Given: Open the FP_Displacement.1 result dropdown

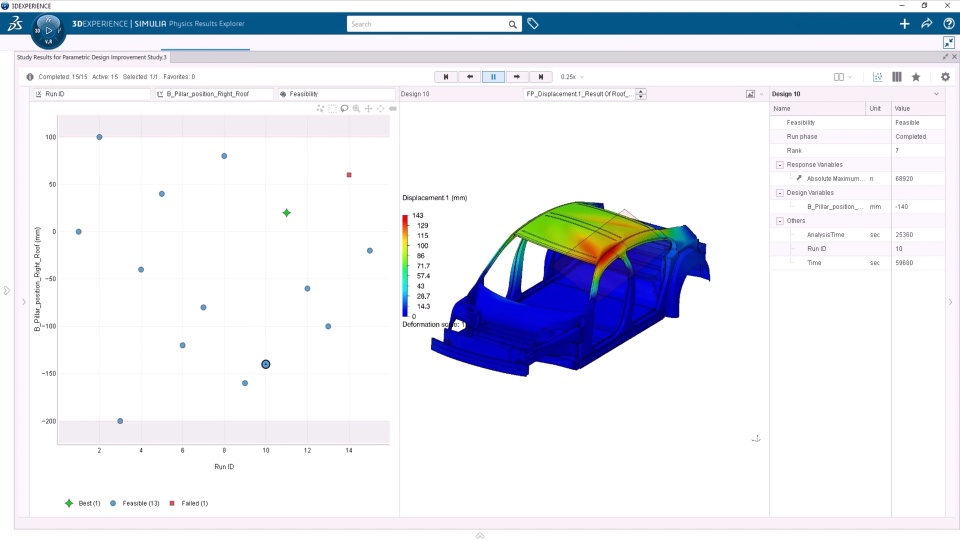Looking at the screenshot, I should point(580,94).
